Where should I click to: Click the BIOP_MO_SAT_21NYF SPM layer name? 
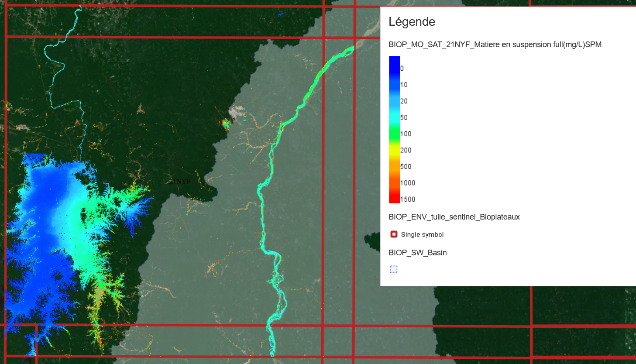[495, 45]
